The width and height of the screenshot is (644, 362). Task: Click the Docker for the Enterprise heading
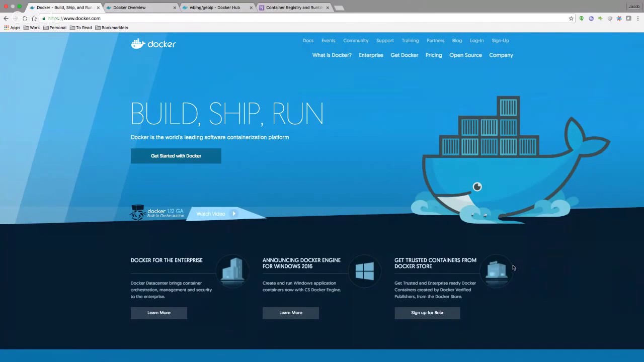pyautogui.click(x=167, y=260)
